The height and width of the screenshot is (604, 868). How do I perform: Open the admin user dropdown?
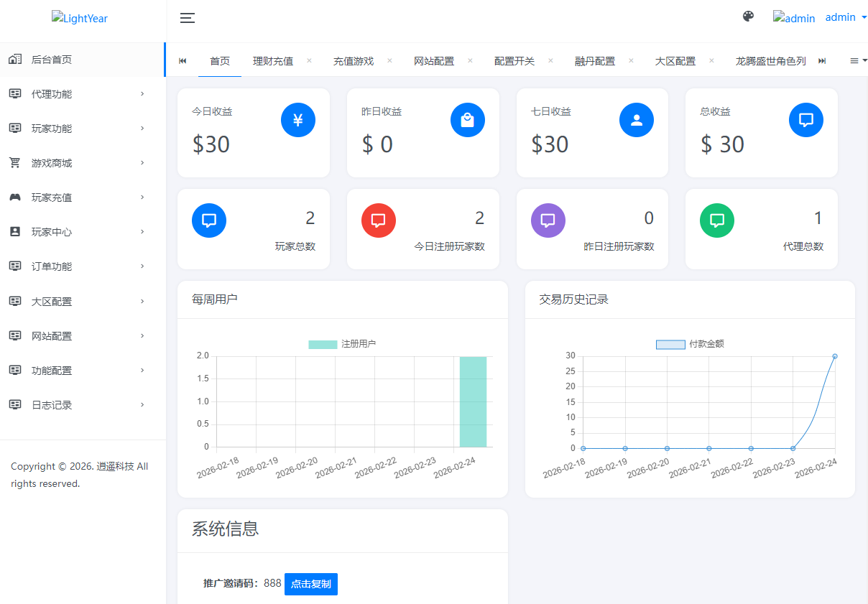[x=845, y=17]
